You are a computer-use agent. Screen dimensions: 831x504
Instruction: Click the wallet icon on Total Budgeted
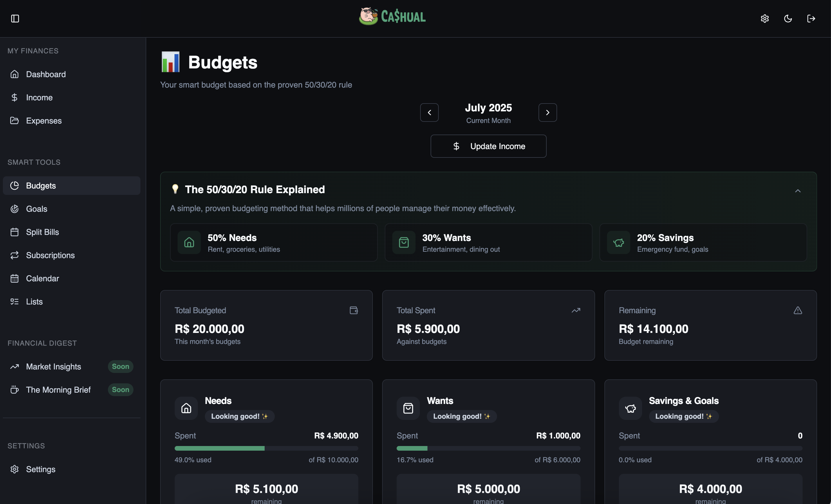pyautogui.click(x=353, y=310)
